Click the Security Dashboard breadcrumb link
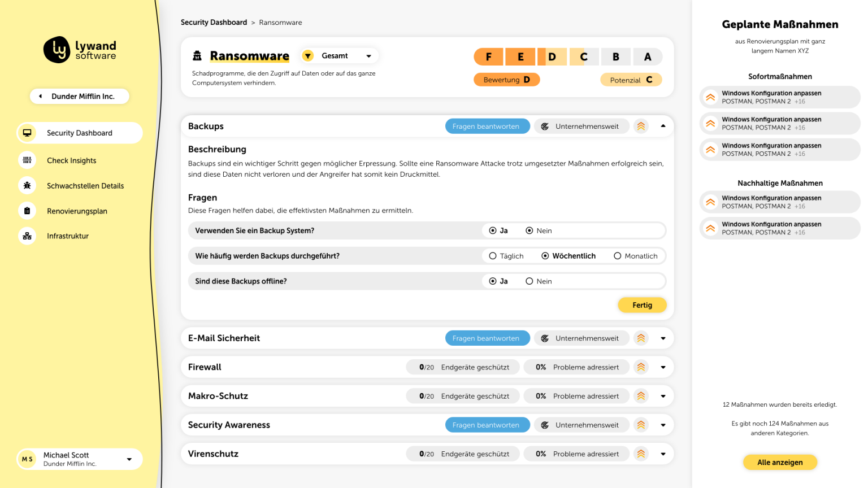868x488 pixels. click(214, 23)
